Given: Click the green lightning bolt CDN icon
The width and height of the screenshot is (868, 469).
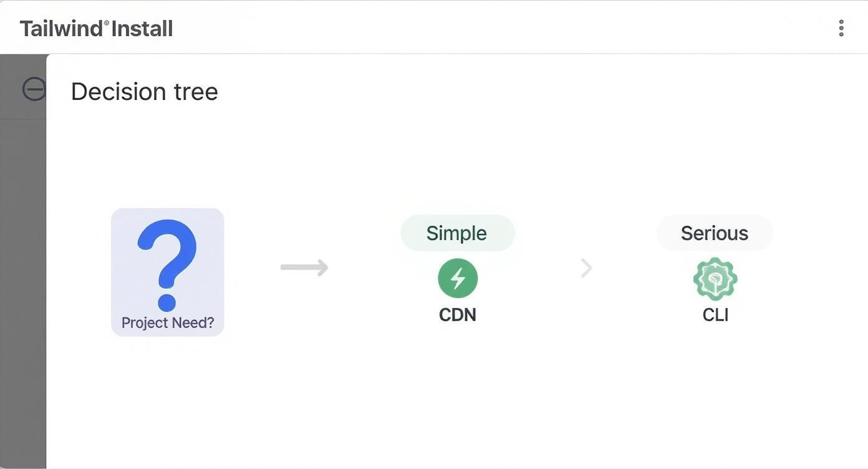Looking at the screenshot, I should [458, 278].
